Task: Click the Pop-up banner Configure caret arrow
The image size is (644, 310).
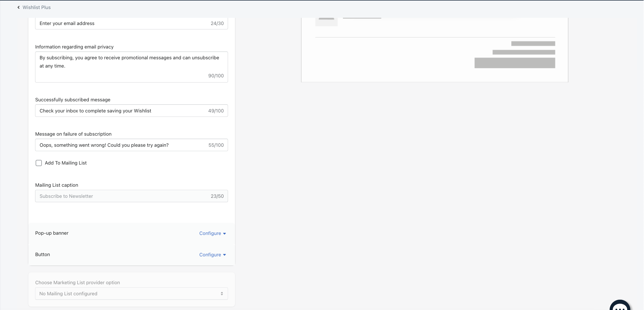Action: click(224, 234)
